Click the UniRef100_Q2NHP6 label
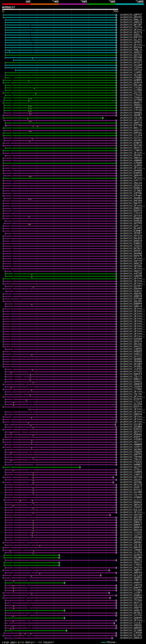Image resolution: width=146 pixels, height=644 pixels. pos(131,80)
